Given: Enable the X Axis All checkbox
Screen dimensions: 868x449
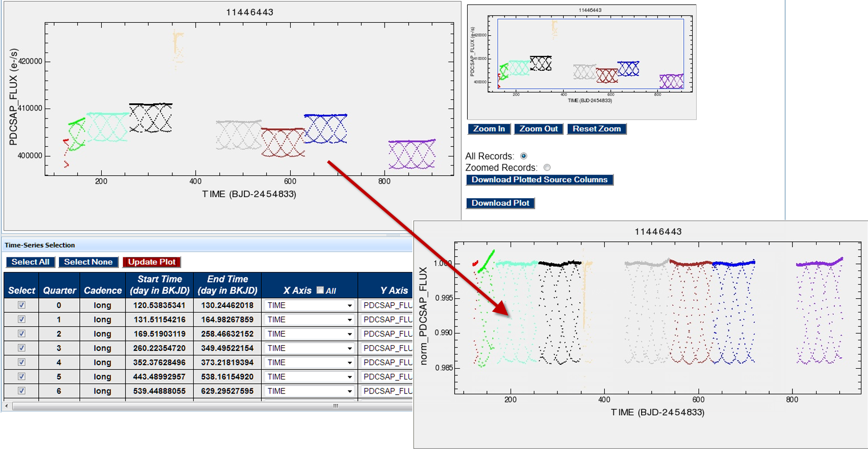Looking at the screenshot, I should click(320, 290).
